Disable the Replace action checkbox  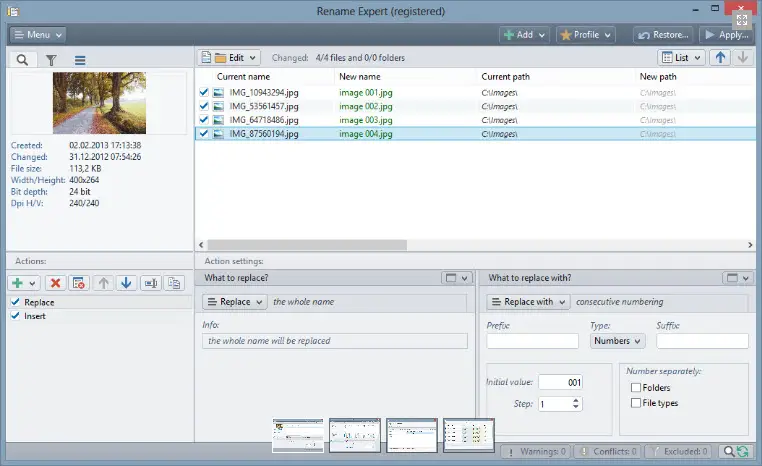16,302
